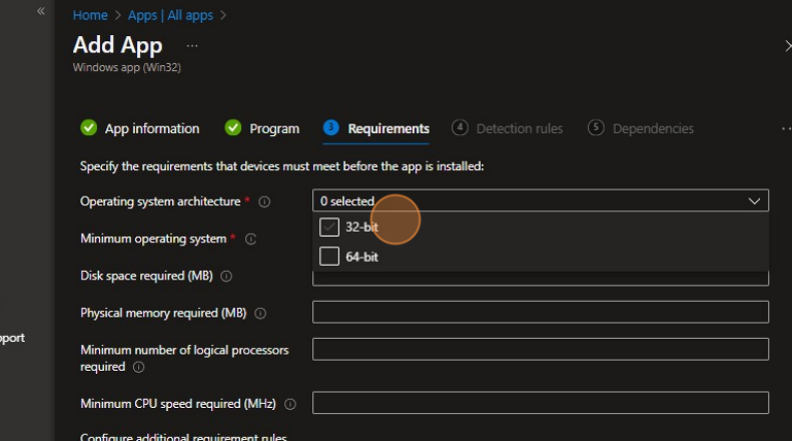792x441 pixels.
Task: Go to the Program step
Action: pos(262,128)
